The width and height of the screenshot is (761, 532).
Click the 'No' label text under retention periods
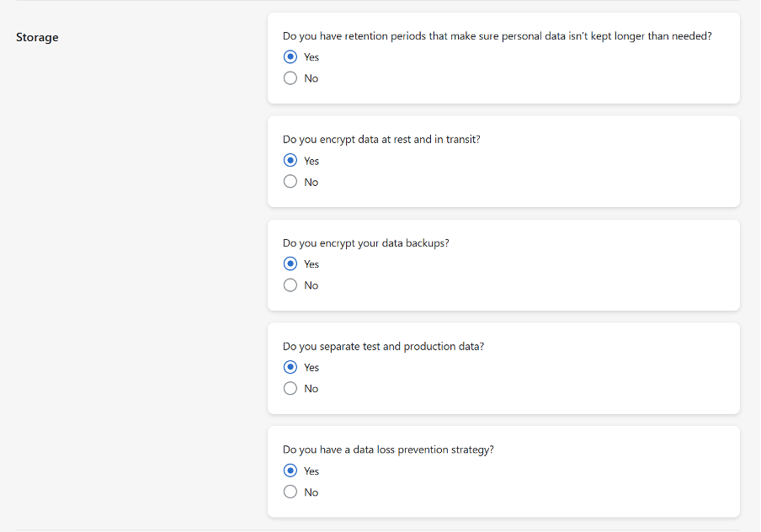[x=311, y=78]
